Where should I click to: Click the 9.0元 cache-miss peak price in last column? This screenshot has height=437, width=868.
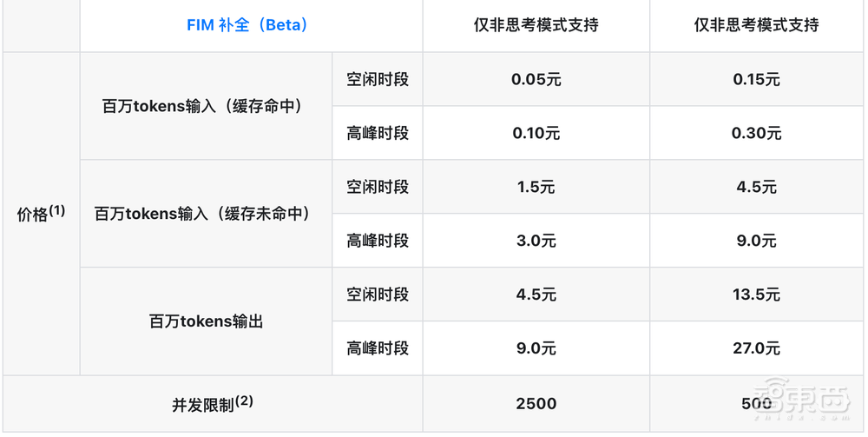757,241
